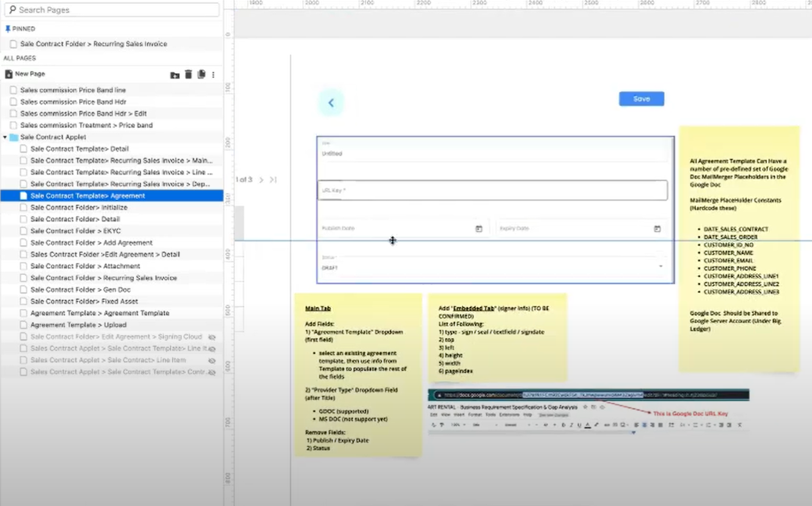The image size is (812, 506).
Task: Collapse the Sale Contract Applet folder
Action: pyautogui.click(x=5, y=137)
